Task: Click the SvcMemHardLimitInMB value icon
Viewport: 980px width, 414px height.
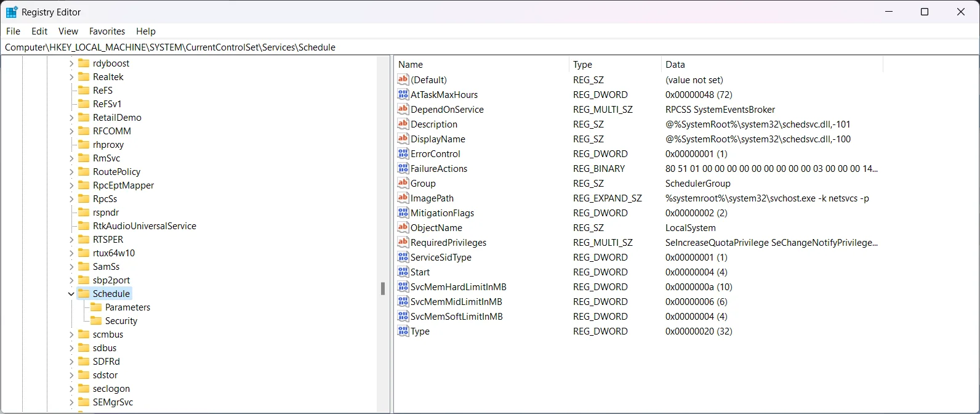Action: [x=403, y=286]
